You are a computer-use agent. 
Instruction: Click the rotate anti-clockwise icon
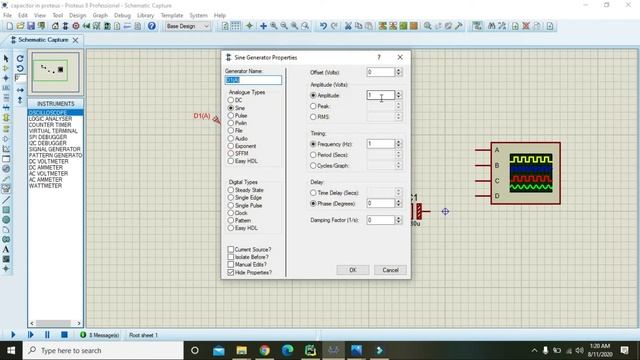20,68
